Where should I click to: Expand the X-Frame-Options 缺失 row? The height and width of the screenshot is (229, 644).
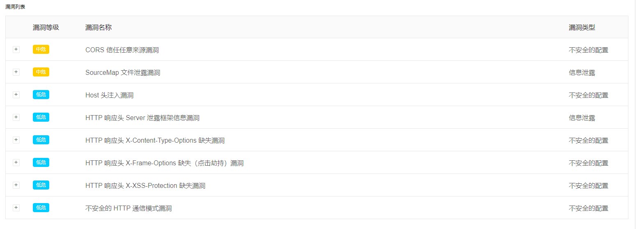click(16, 162)
